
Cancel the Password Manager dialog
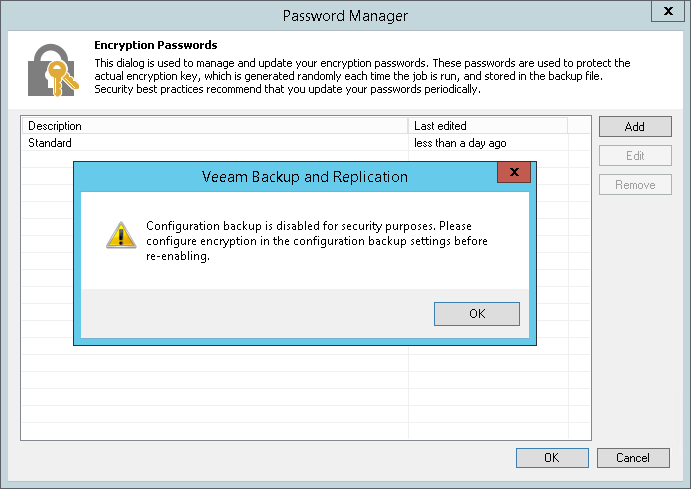pyautogui.click(x=632, y=458)
